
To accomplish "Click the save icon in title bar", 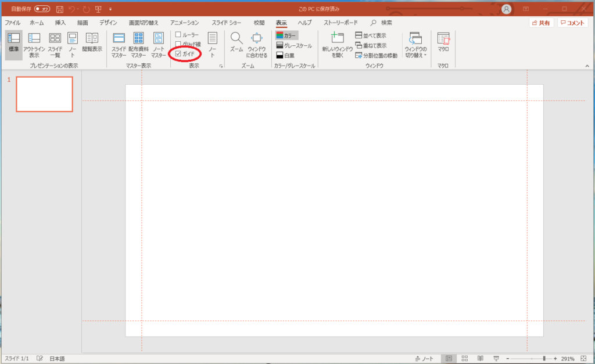I will 59,9.
